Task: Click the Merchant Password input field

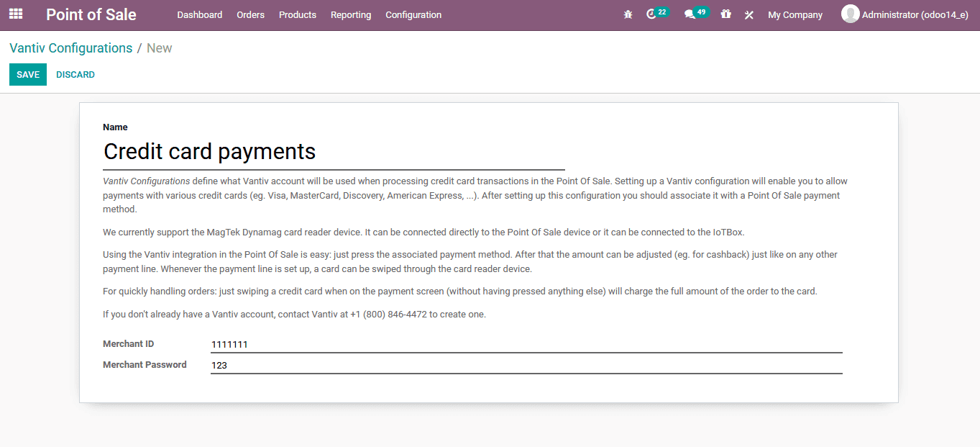Action: tap(526, 365)
